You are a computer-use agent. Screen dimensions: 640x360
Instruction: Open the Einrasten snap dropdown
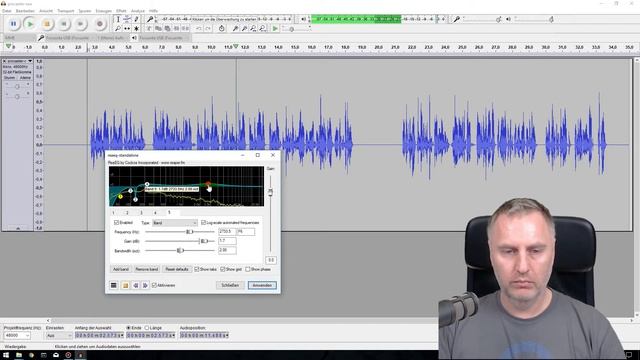(59, 336)
